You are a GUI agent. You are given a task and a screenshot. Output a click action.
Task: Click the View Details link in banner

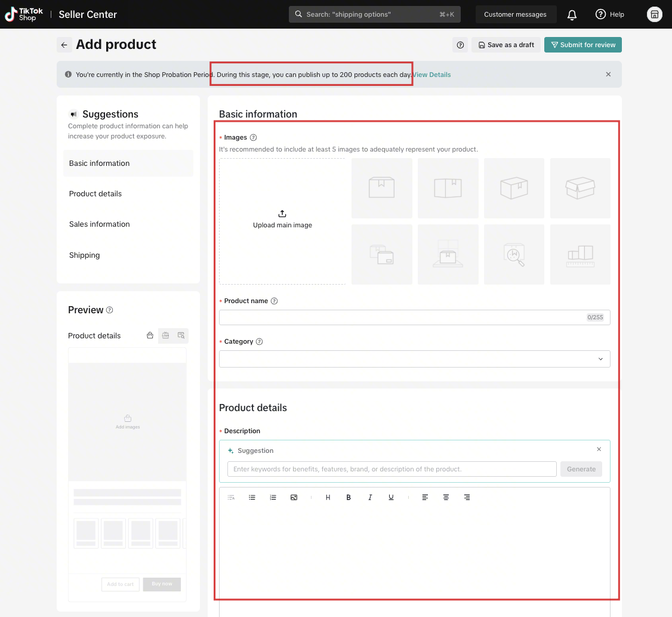431,75
